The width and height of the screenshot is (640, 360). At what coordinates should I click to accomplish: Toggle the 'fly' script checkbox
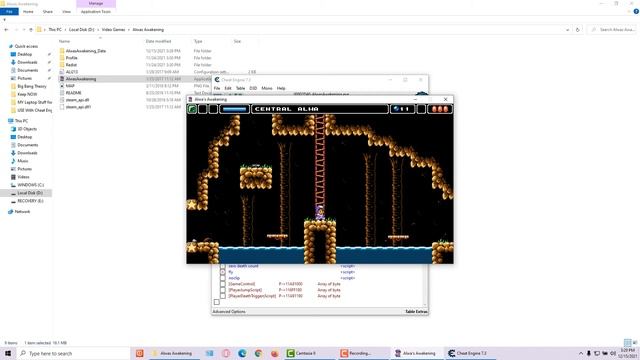coord(222,272)
